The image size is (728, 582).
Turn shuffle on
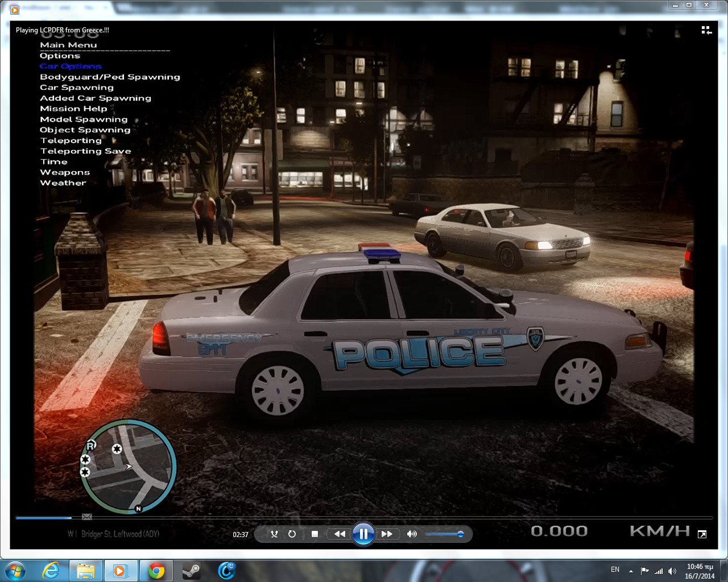(x=274, y=534)
